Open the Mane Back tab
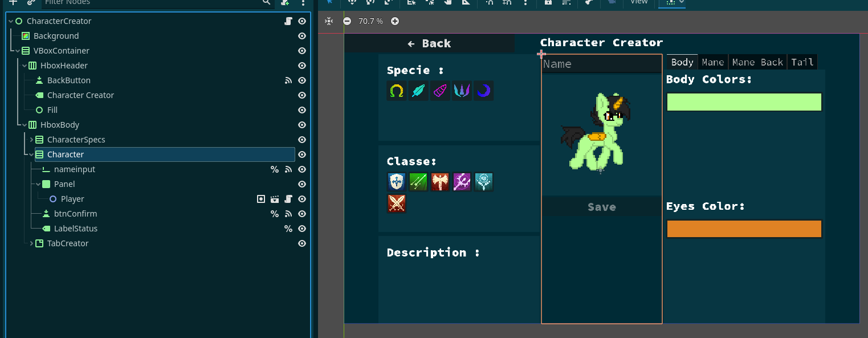Viewport: 868px width, 338px height. pos(758,62)
